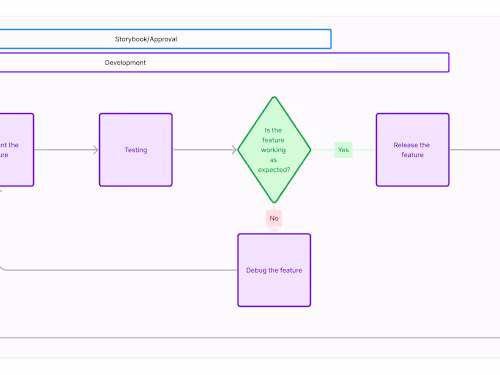Click green connector between Yes label and Release box
The width and height of the screenshot is (500, 375).
coord(364,150)
